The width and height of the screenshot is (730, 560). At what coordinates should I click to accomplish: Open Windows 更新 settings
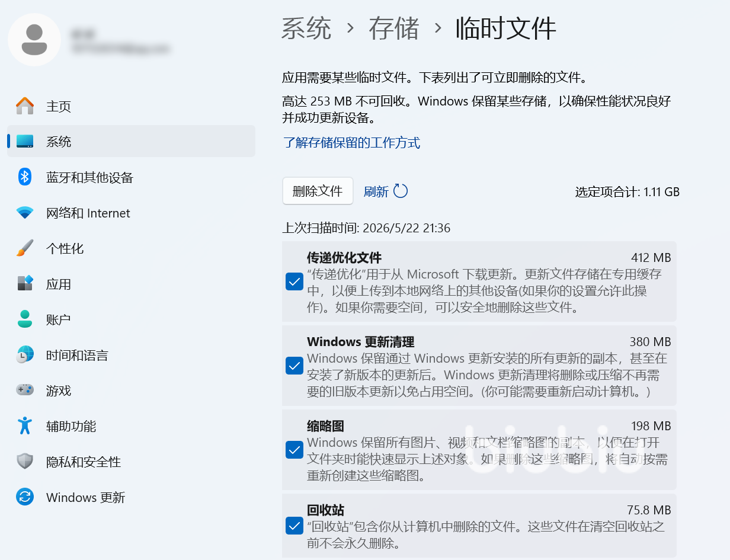tap(131, 497)
